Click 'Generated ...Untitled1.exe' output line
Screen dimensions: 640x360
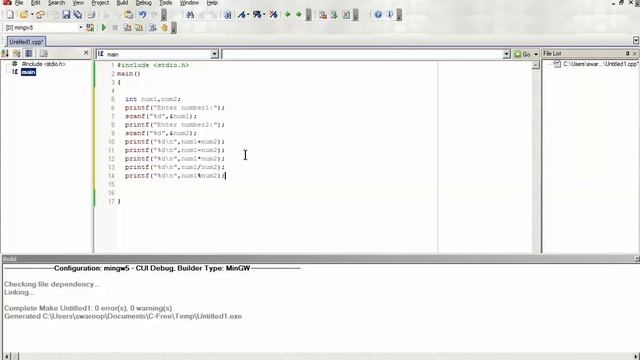click(x=123, y=316)
